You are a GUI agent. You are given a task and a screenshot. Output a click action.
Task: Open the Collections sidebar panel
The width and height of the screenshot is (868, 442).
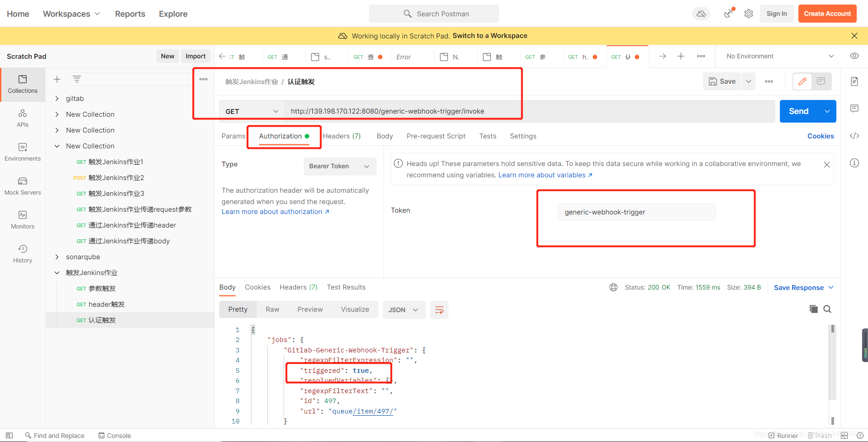coord(23,84)
